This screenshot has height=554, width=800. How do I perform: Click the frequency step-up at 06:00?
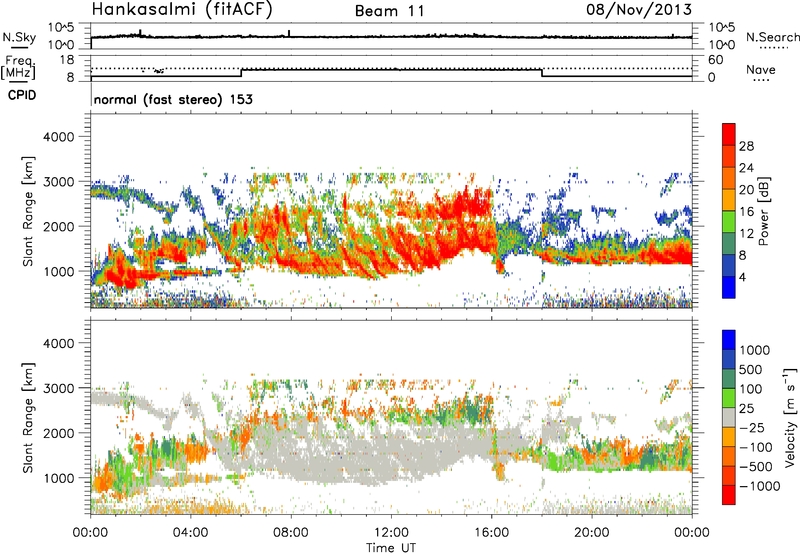241,73
